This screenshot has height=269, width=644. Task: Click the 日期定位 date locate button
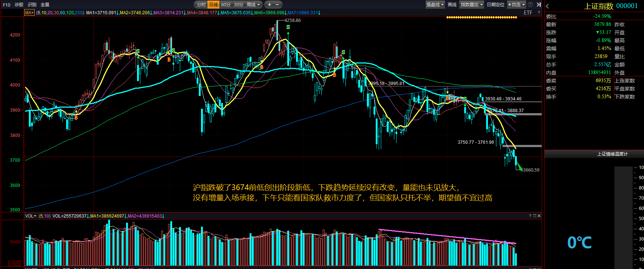(x=496, y=4)
